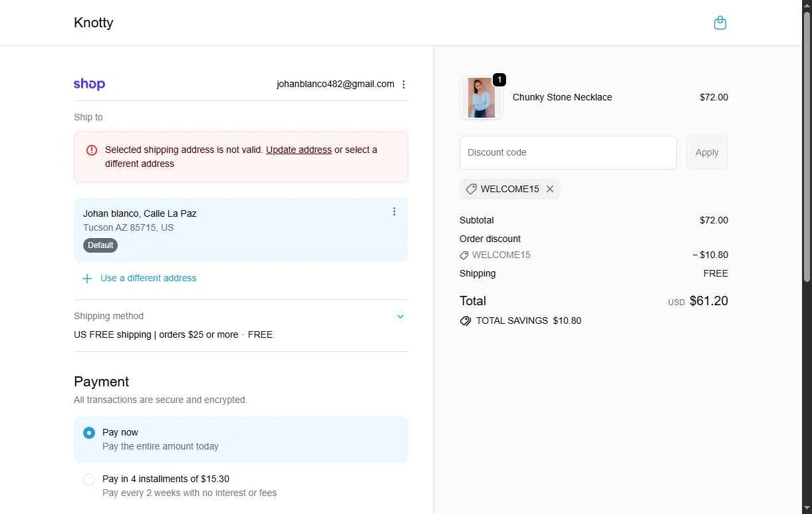This screenshot has width=812, height=514.
Task: Open the shopping bag cart icon
Action: point(720,23)
